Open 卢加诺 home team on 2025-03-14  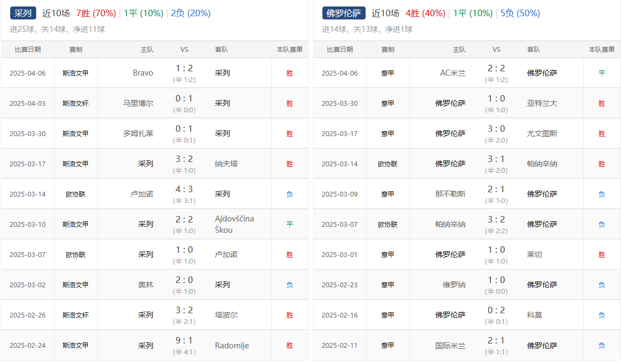pos(142,194)
